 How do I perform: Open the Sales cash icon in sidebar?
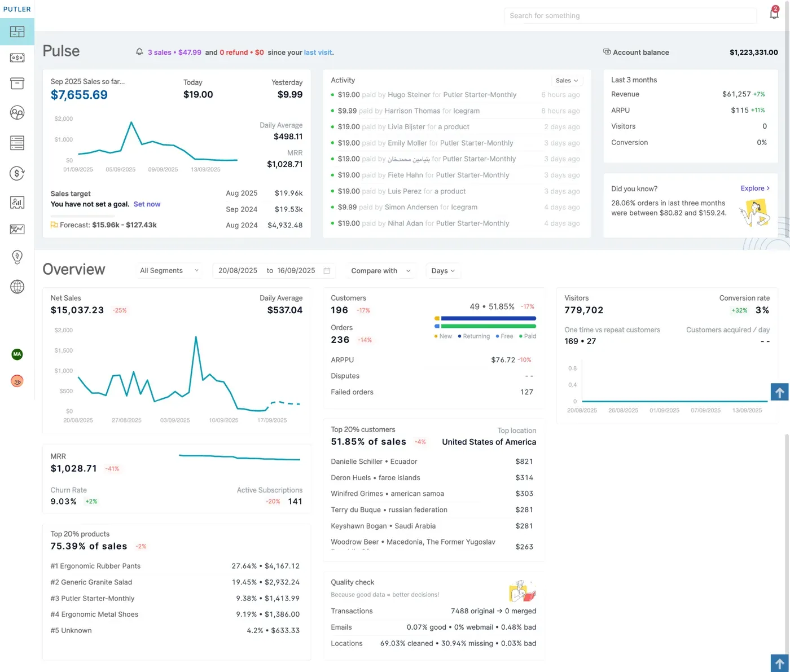[17, 58]
